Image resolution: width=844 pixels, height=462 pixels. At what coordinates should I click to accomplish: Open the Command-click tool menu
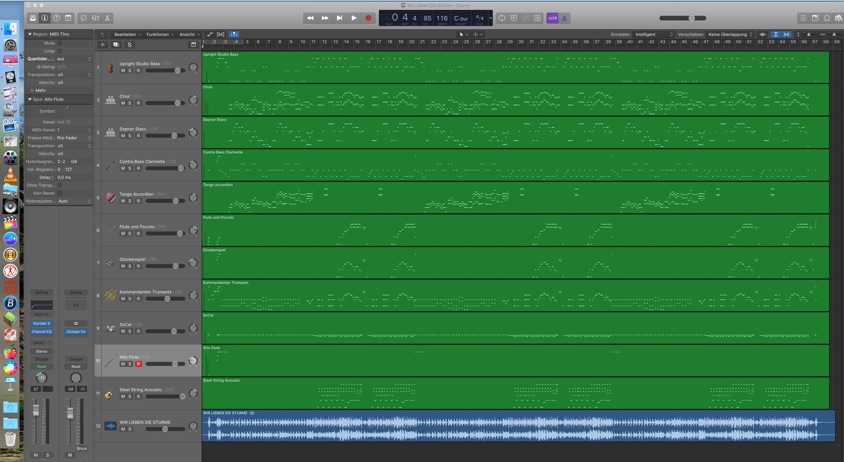click(x=476, y=34)
